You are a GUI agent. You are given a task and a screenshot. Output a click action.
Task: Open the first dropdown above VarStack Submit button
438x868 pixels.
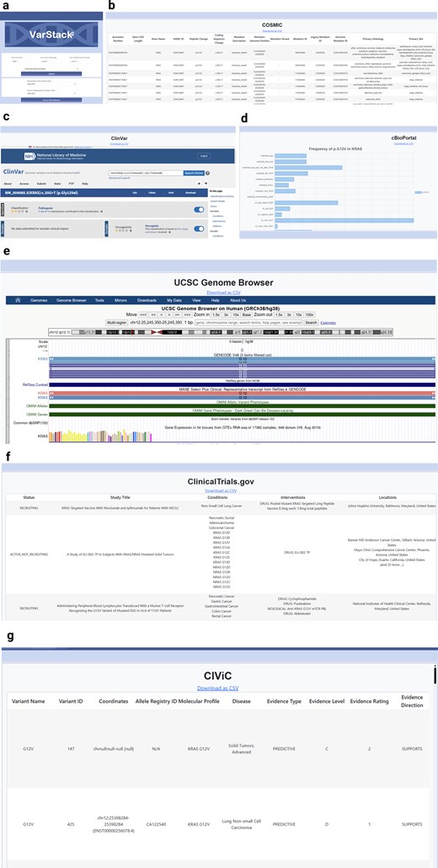[51, 68]
